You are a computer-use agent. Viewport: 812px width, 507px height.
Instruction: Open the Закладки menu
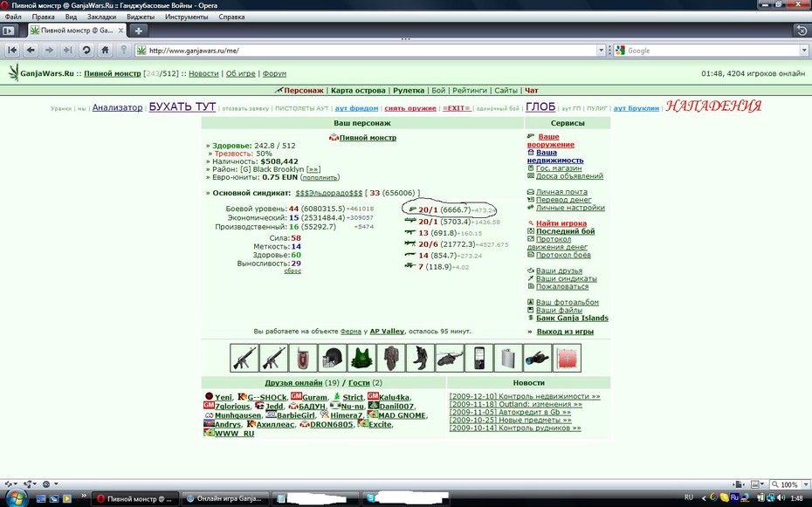101,17
